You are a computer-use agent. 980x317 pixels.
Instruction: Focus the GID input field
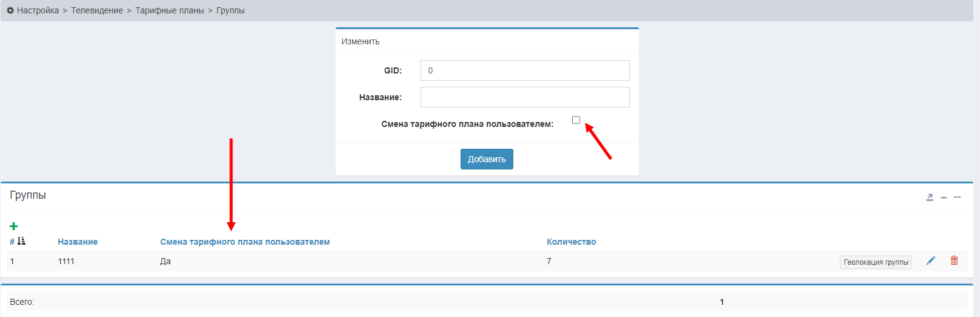[x=524, y=70]
